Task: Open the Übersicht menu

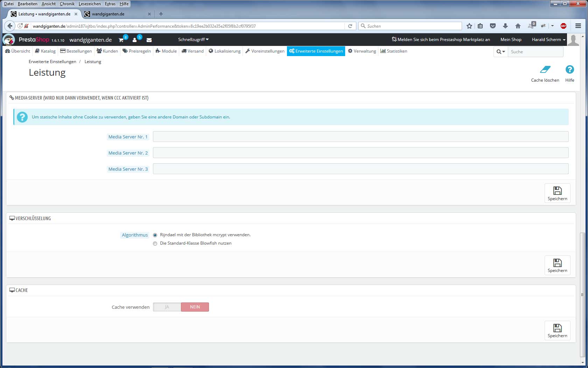Action: 17,51
